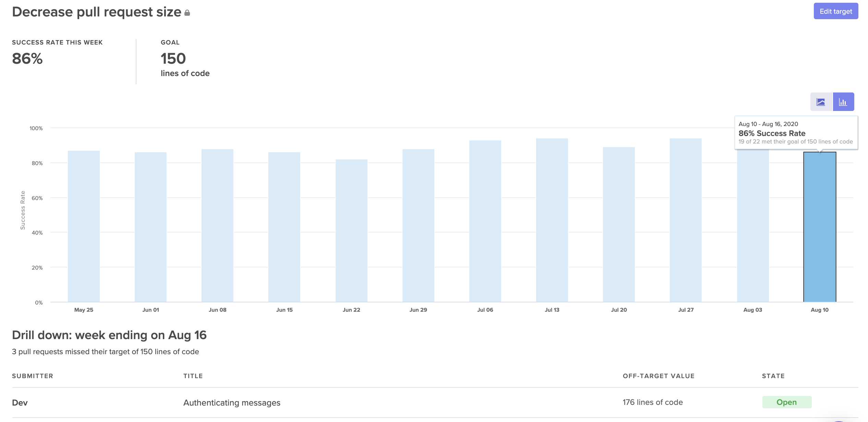The height and width of the screenshot is (422, 868).
Task: Select the Jun 01 week bar
Action: click(150, 227)
